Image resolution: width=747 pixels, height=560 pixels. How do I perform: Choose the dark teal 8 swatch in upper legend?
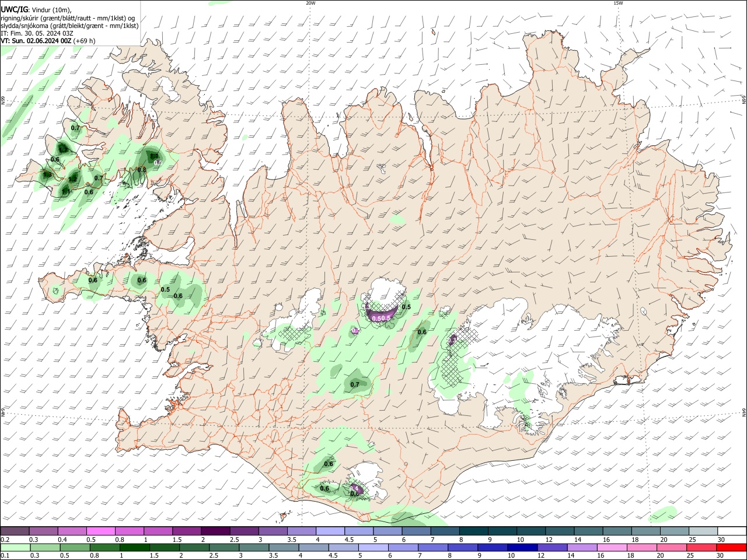tap(474, 531)
